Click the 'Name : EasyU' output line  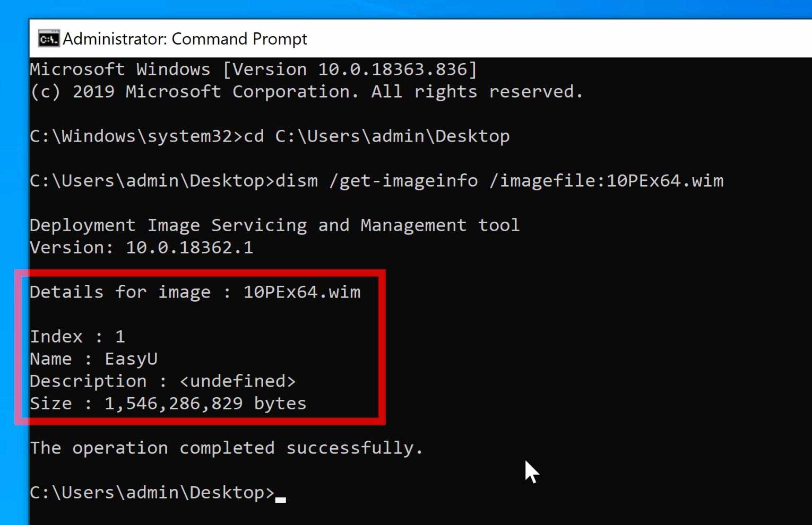[93, 359]
